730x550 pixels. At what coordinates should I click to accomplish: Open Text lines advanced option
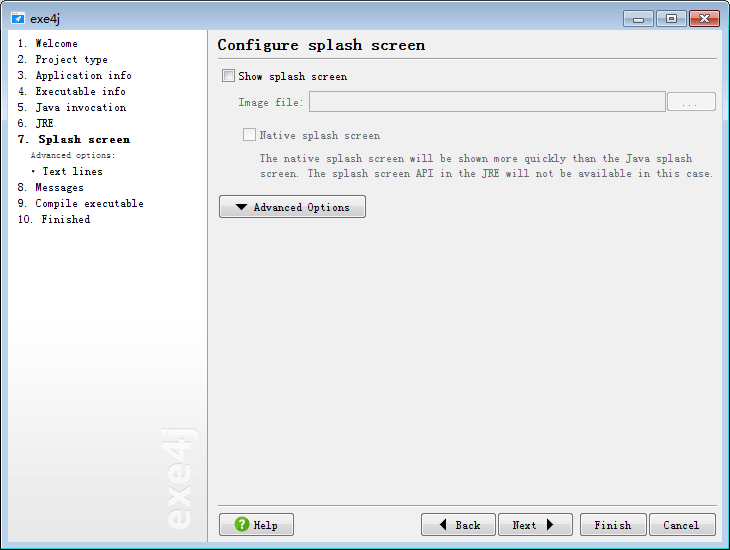[x=72, y=172]
